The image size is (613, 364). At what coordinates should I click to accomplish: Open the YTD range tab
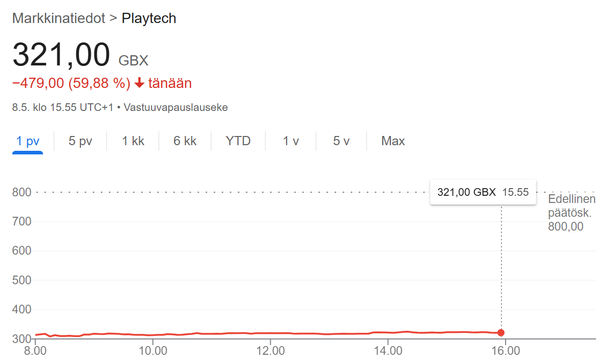[x=238, y=141]
